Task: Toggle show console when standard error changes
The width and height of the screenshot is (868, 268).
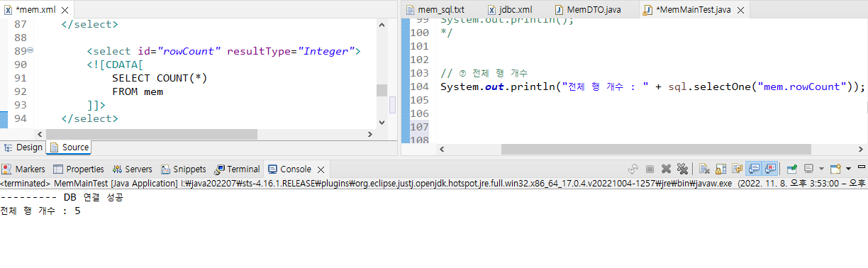Action: point(770,169)
